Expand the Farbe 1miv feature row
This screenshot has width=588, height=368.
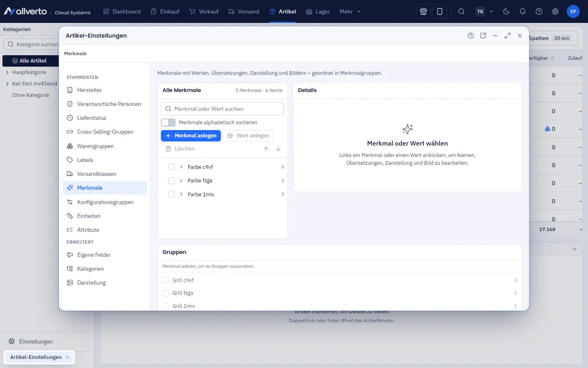tap(181, 194)
